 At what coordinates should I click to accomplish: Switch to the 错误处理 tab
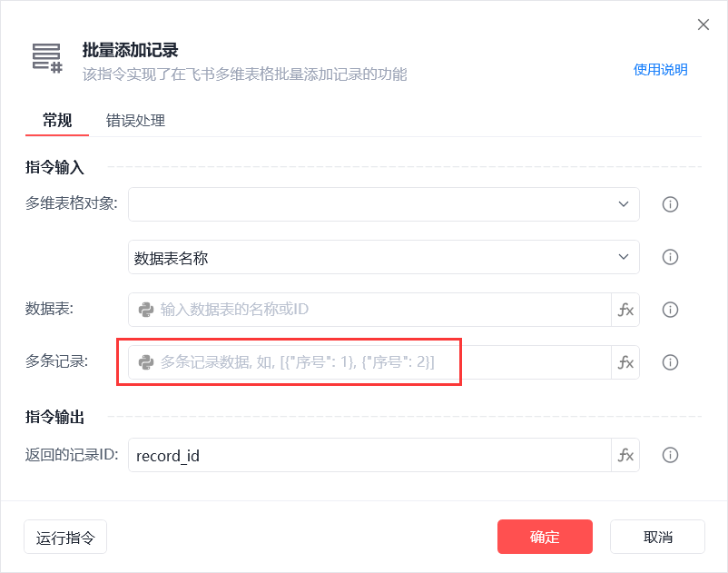tap(135, 121)
